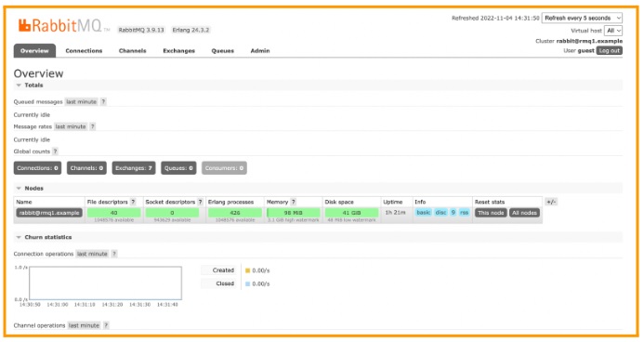The image size is (644, 342).
Task: Open help for Socket descriptors column
Action: (200, 202)
